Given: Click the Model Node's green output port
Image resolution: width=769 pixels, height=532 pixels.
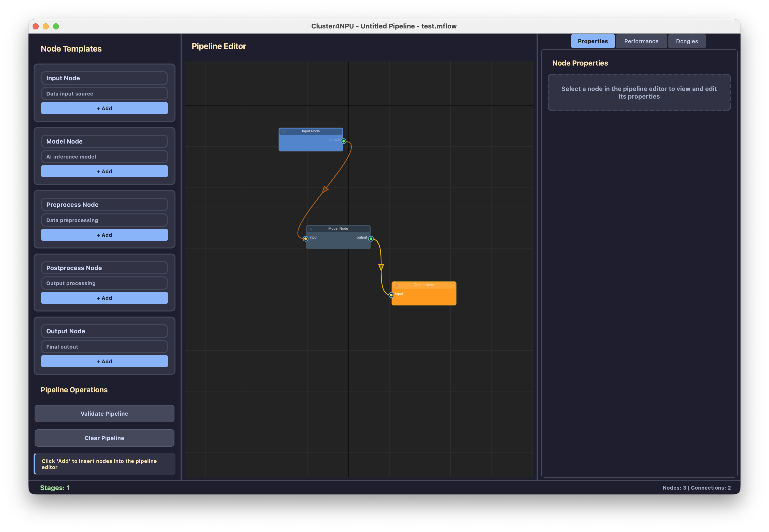Looking at the screenshot, I should point(371,239).
